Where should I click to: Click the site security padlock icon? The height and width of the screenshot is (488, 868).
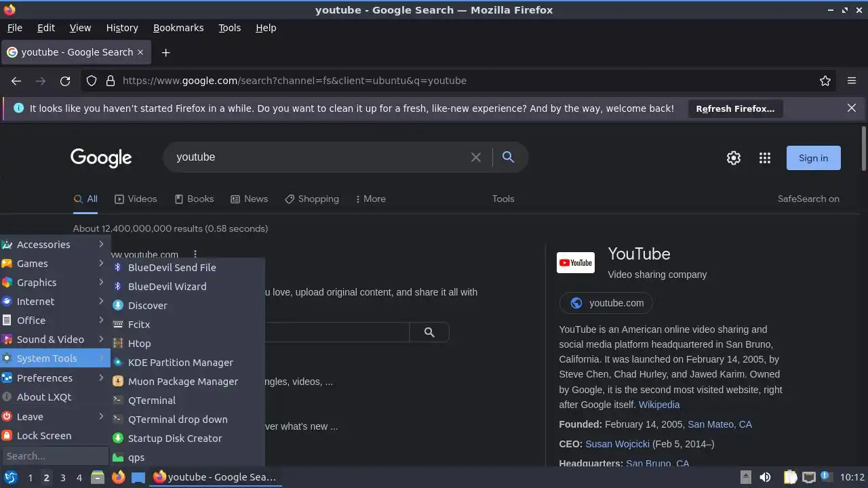click(x=111, y=81)
